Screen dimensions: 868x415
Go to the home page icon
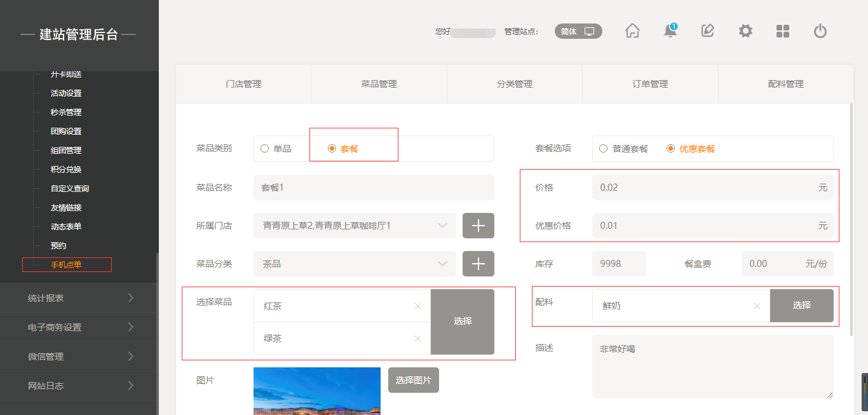(x=632, y=31)
